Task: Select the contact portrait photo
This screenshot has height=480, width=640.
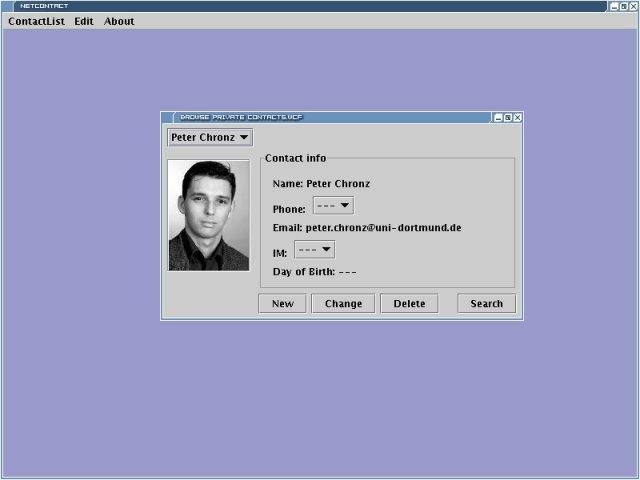Action: 209,215
